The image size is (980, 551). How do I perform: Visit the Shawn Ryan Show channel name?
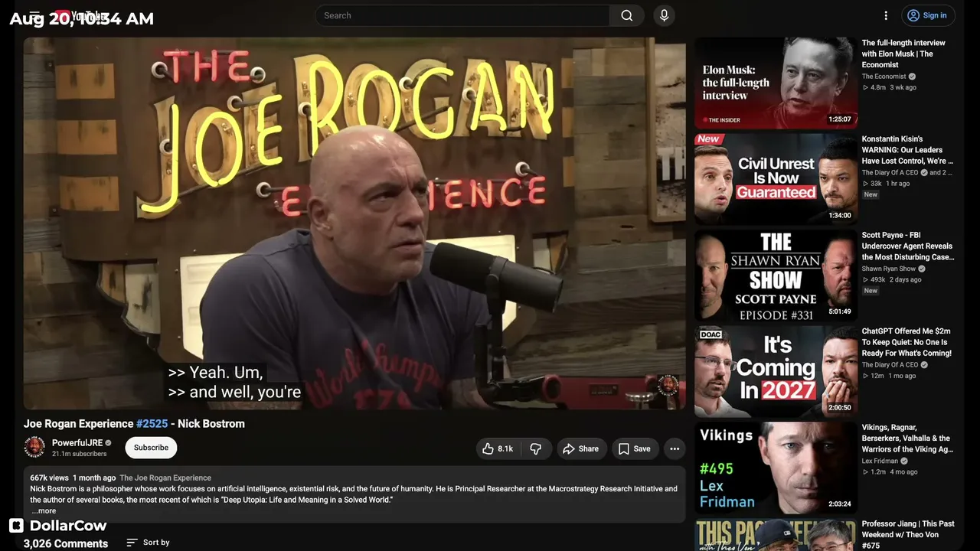click(x=888, y=269)
